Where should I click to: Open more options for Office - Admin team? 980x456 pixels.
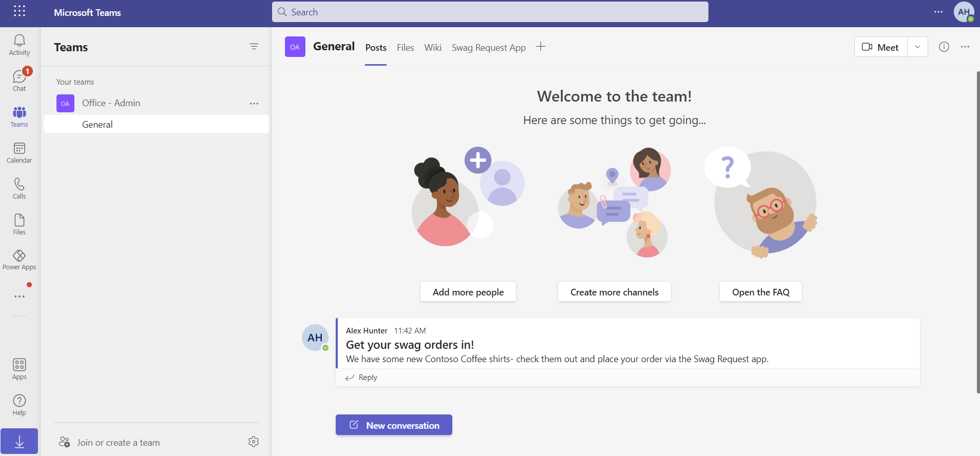(254, 104)
